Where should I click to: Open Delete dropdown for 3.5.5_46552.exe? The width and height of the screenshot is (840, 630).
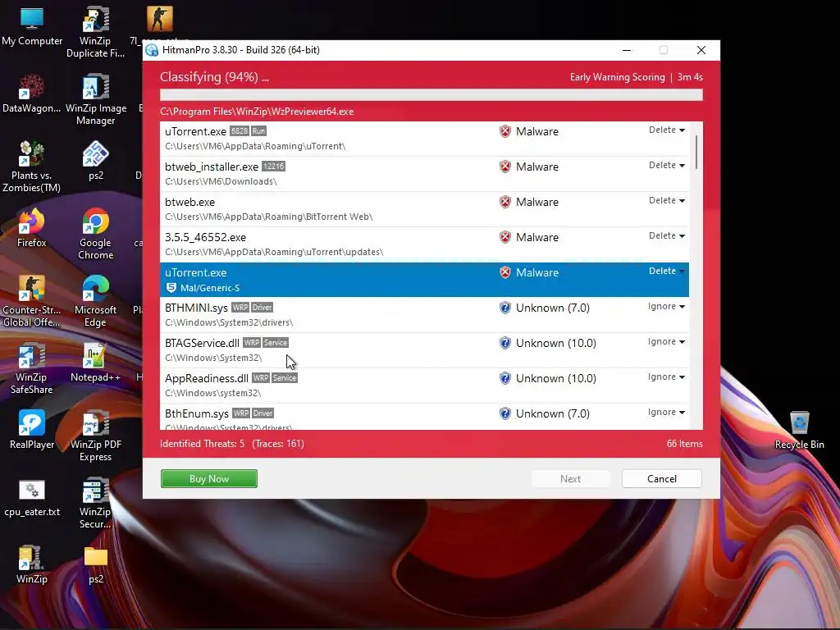click(x=666, y=235)
